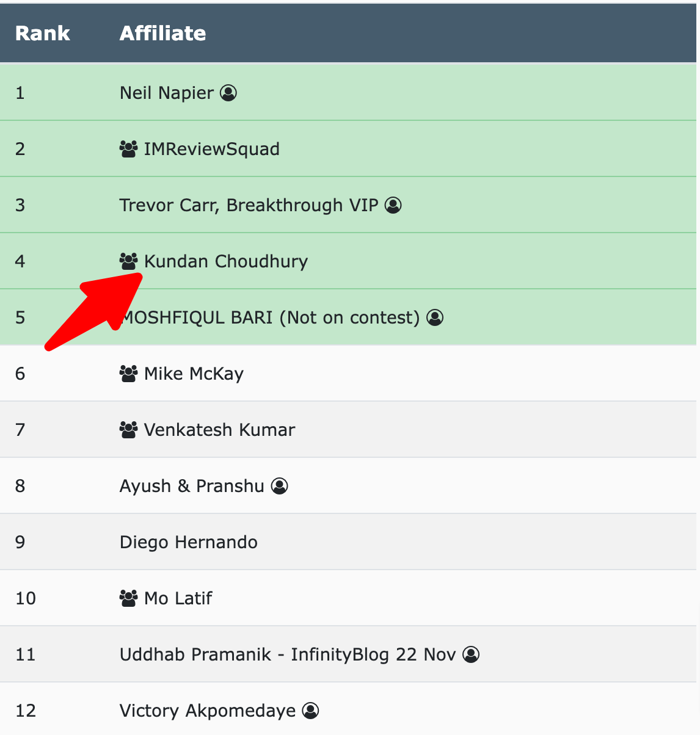Select the Kundan Choudhury name text

[x=226, y=261]
